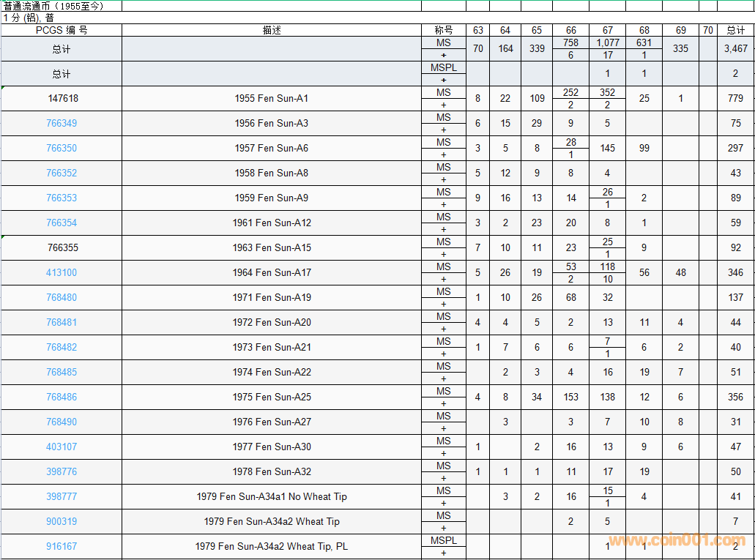This screenshot has height=560, width=755.
Task: Click the 768482 link for 1973 Fen
Action: point(62,347)
